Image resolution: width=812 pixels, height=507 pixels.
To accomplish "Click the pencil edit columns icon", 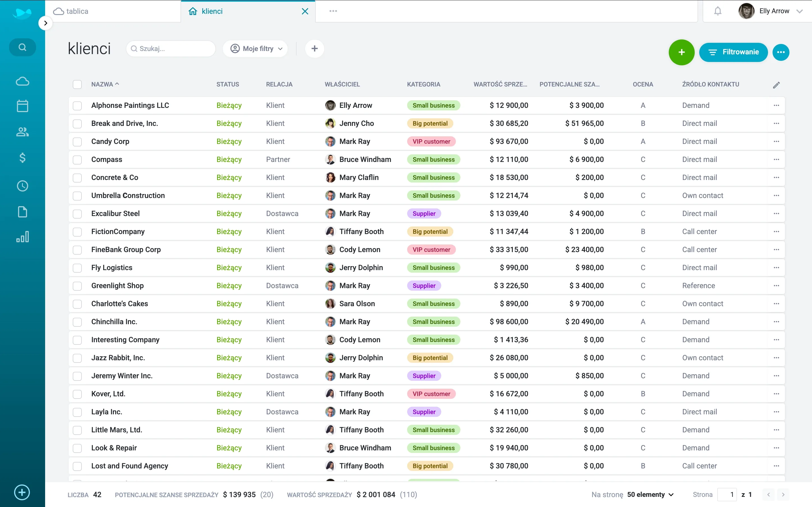I will tap(776, 85).
